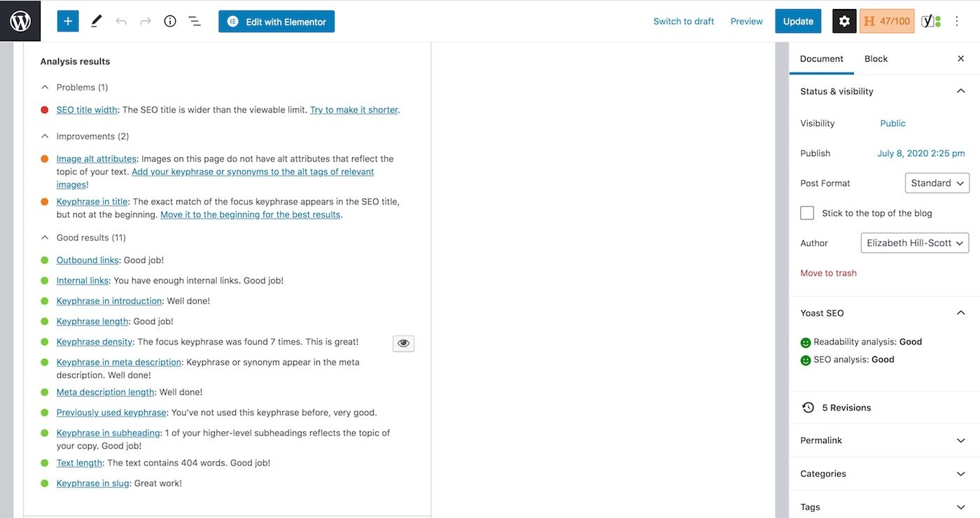Click Add your keyphrase or synonyms link

tap(253, 171)
